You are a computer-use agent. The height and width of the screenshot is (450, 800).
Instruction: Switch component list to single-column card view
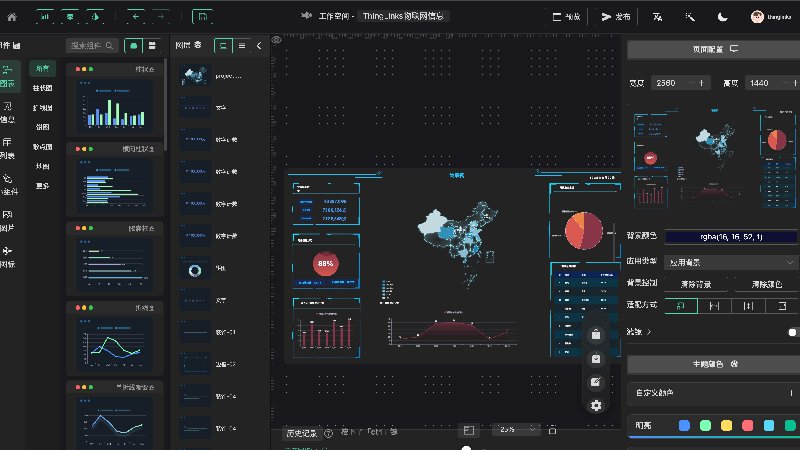134,46
